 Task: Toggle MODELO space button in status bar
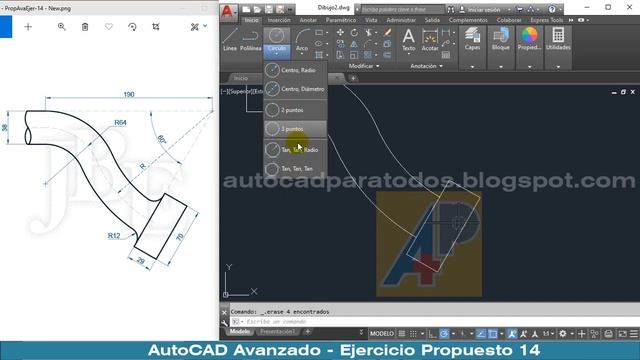[382, 334]
